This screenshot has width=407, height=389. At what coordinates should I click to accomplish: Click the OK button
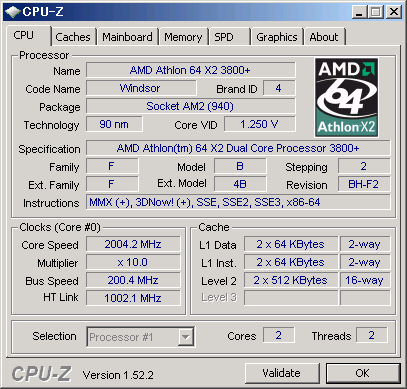point(363,373)
